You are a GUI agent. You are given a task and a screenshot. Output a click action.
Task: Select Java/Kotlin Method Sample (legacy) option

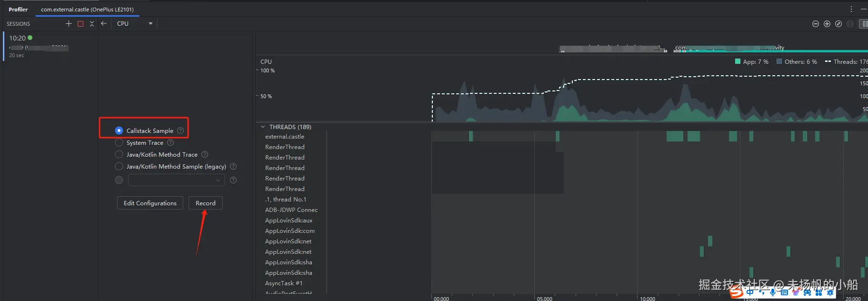tap(119, 166)
